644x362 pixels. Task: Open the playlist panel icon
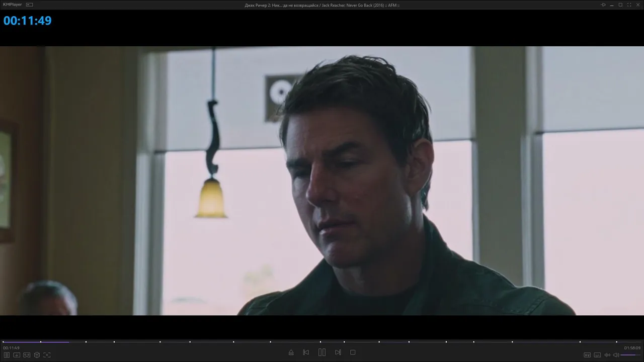point(7,355)
